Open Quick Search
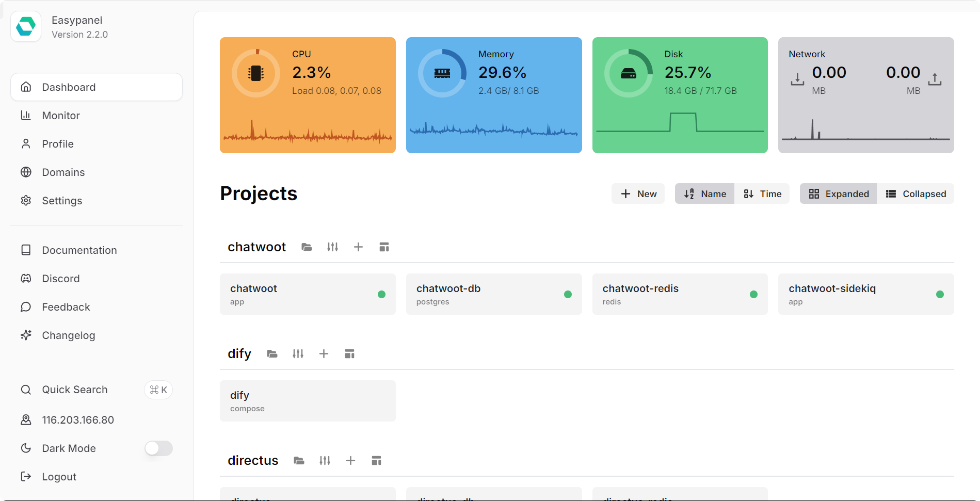Image resolution: width=980 pixels, height=501 pixels. (x=97, y=390)
